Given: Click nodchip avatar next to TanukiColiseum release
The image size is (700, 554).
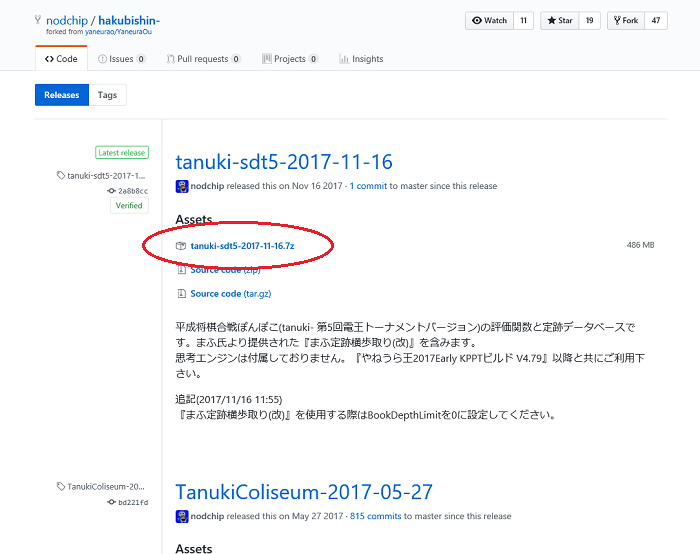Looking at the screenshot, I should (x=182, y=517).
